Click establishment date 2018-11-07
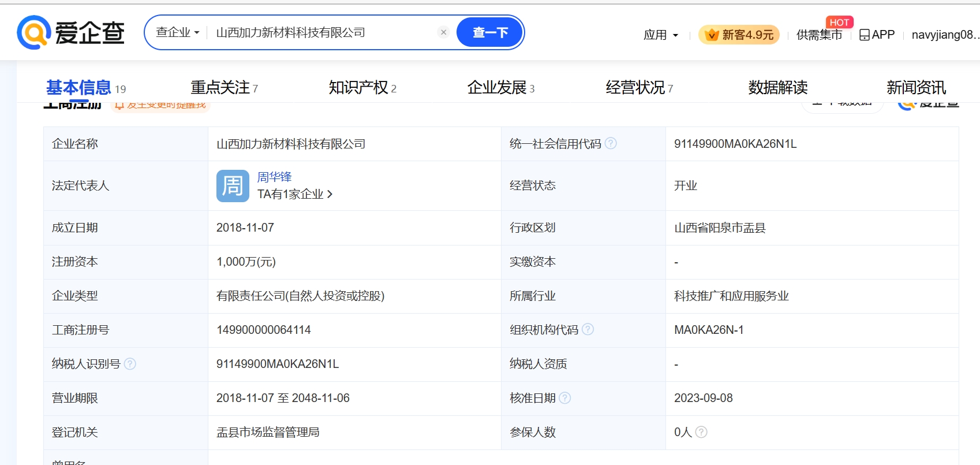The image size is (980, 465). click(245, 228)
